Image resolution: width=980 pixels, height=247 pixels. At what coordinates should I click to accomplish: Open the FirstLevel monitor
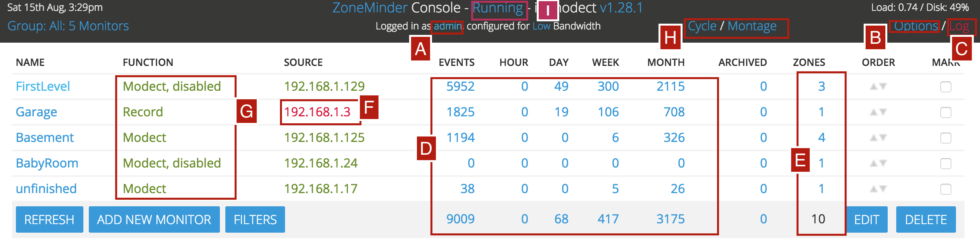[x=43, y=86]
